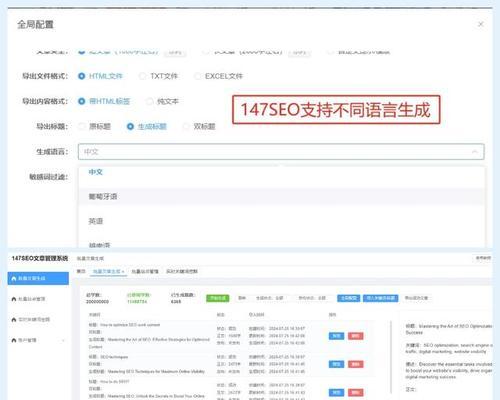Select the EXCEL文件 export format radio
Screen dimensions: 500x400
[197, 76]
